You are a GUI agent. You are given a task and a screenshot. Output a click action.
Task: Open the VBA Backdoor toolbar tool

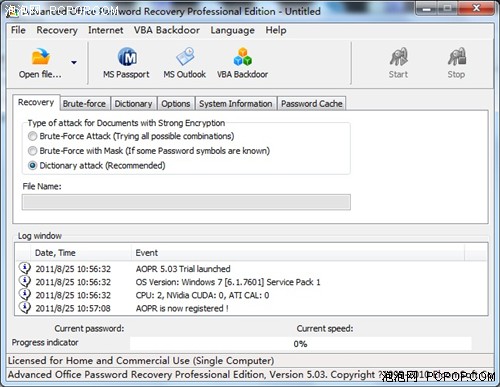(x=242, y=63)
